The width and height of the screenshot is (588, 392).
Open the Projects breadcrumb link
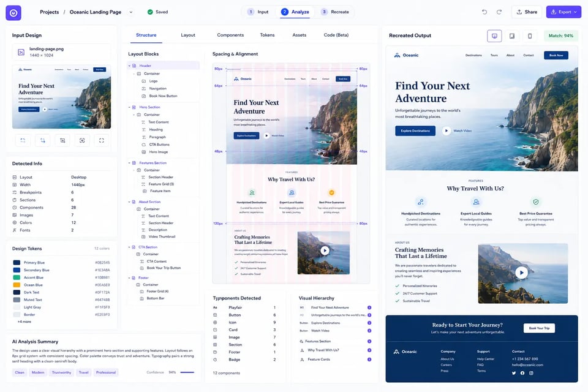50,12
